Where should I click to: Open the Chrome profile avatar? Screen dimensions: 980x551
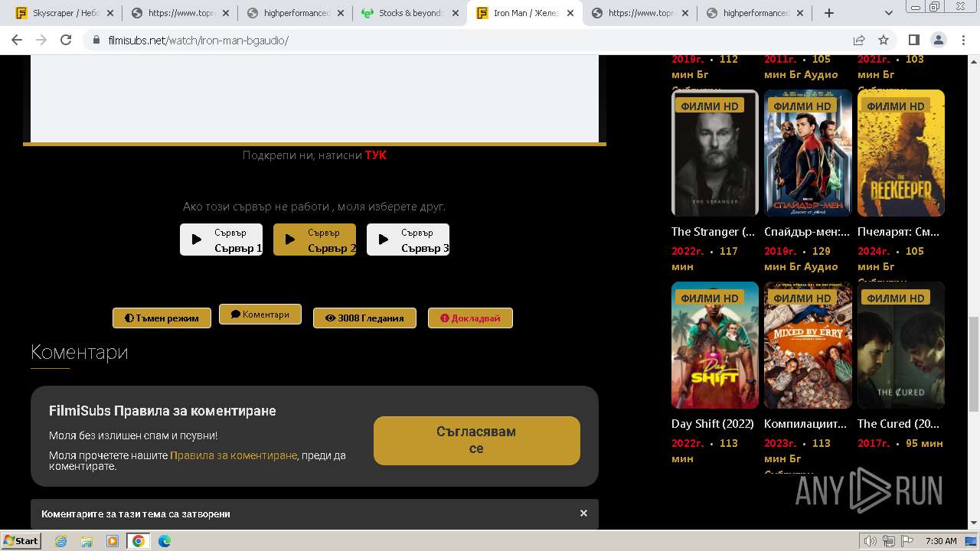point(938,40)
